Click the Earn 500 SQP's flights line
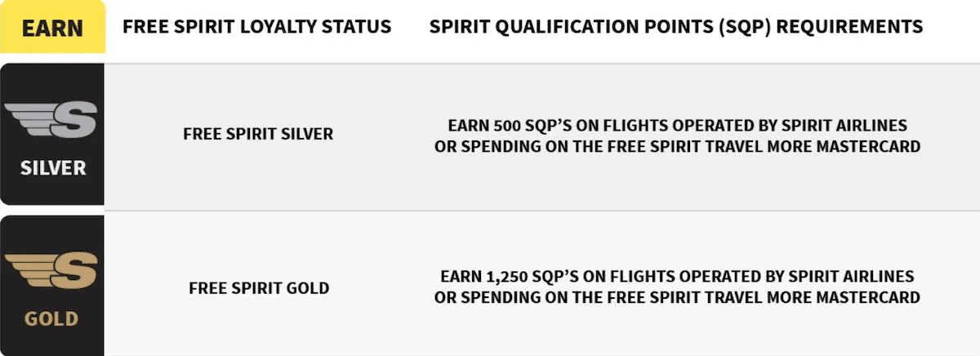The height and width of the screenshot is (356, 980). point(678,126)
